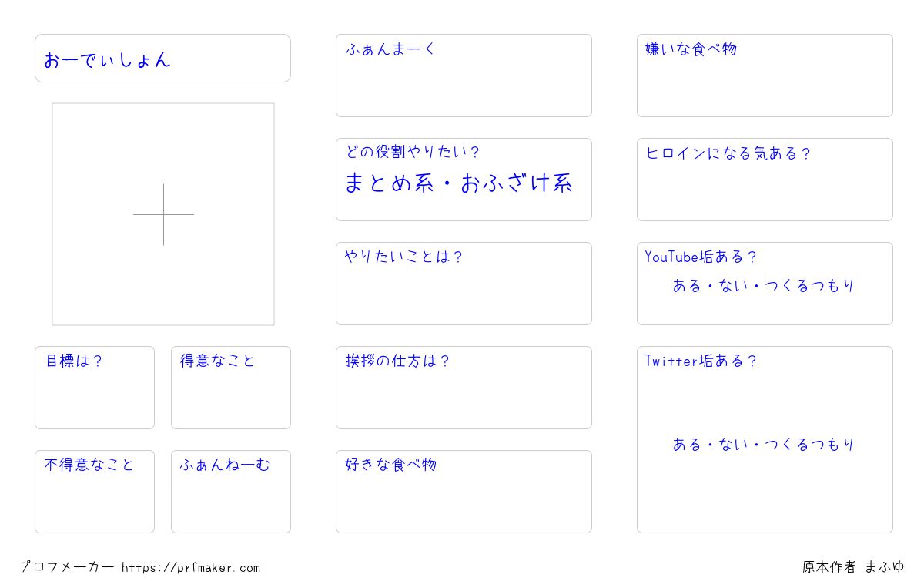
Task: Select the ヒロインになる気ある？ box
Action: click(765, 180)
